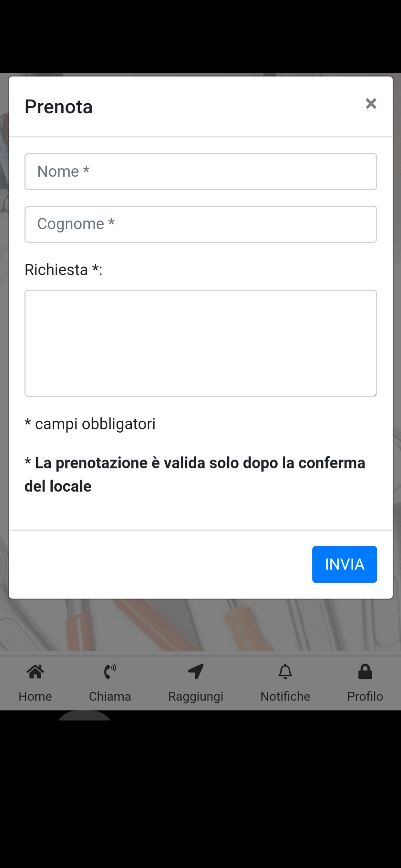The image size is (401, 868).
Task: Tap the Home house icon
Action: coord(36,672)
